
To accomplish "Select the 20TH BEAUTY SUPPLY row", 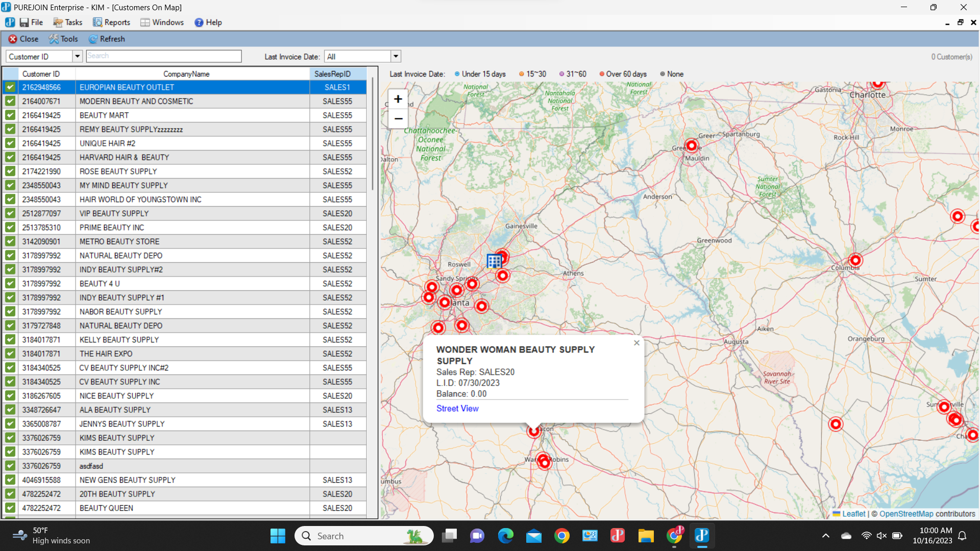I will tap(185, 494).
